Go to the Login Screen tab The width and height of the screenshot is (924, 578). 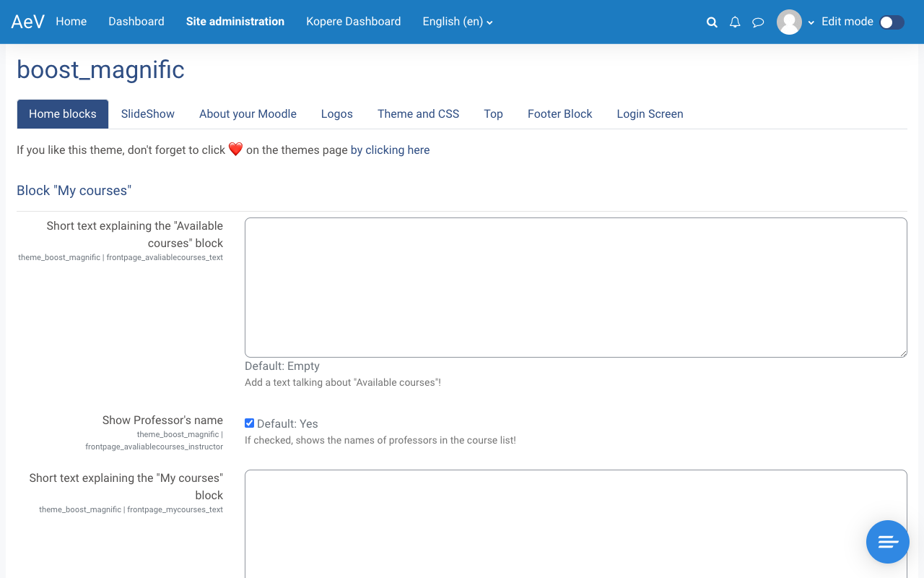(650, 114)
